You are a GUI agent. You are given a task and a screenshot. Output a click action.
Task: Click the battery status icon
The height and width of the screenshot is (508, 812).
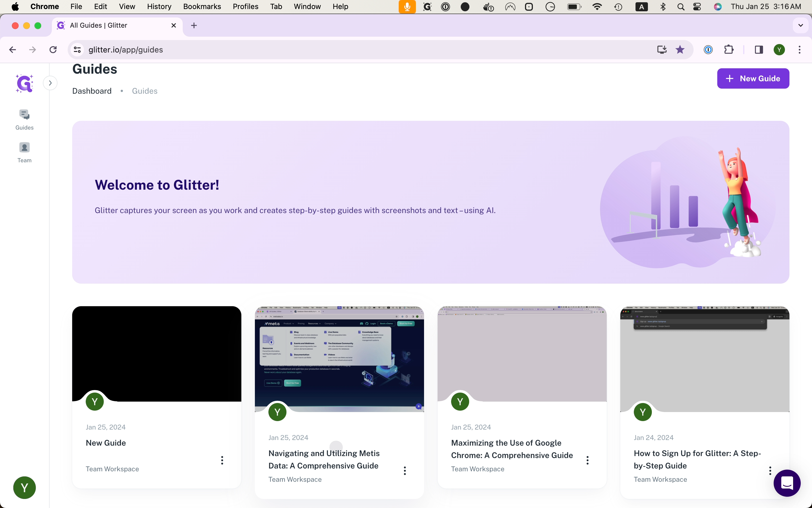pos(574,7)
